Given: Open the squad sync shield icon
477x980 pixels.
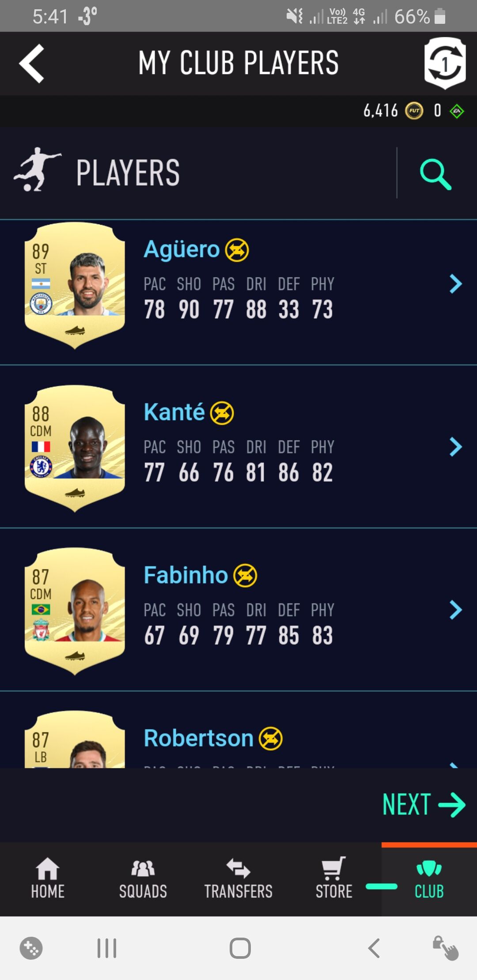Looking at the screenshot, I should click(445, 63).
